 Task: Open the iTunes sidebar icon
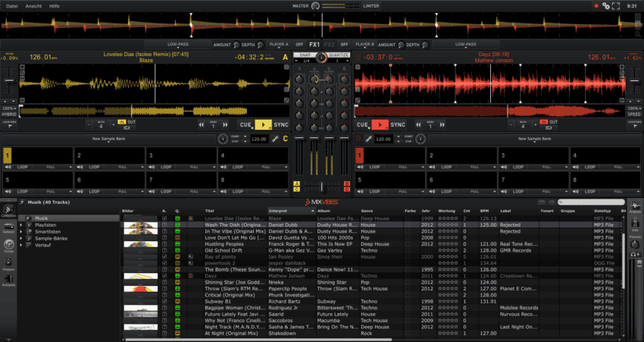tap(8, 246)
